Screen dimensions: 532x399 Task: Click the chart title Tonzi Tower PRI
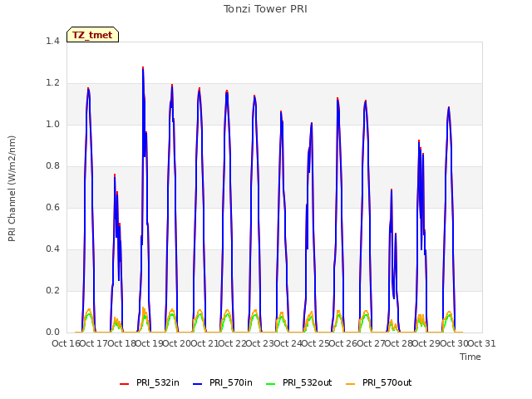pos(265,9)
